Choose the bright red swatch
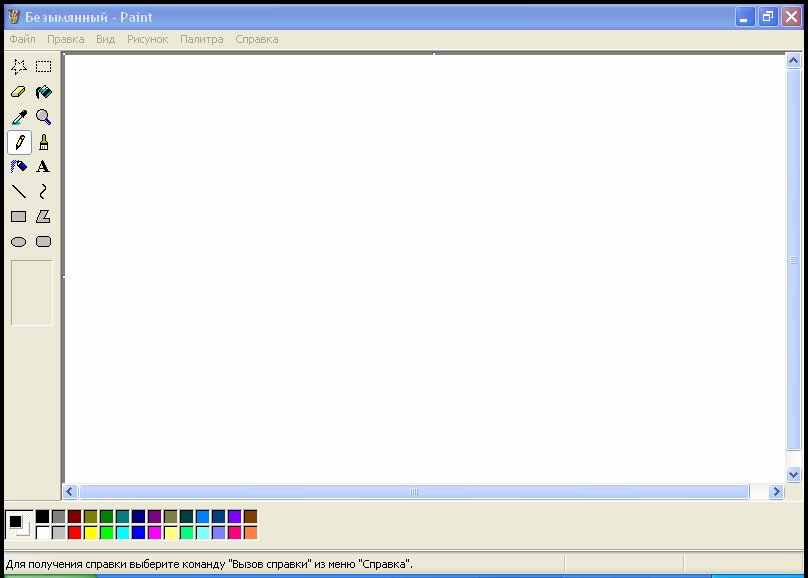808x578 pixels. (75, 532)
